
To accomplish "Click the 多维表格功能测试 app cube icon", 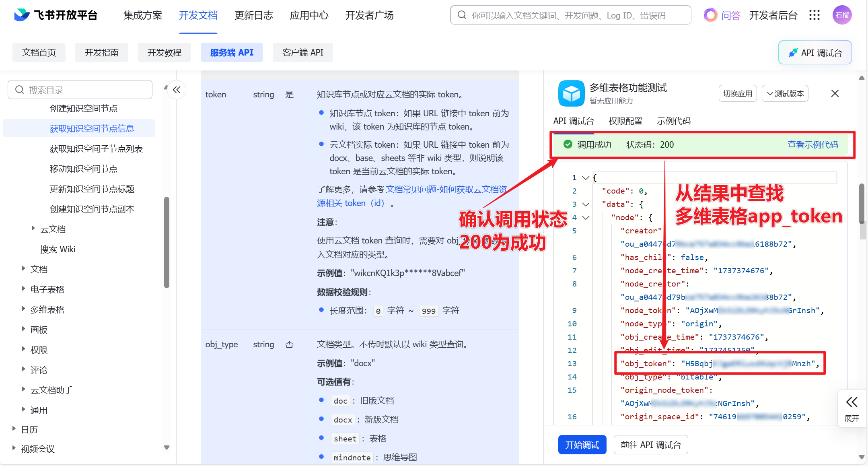I will click(x=571, y=93).
